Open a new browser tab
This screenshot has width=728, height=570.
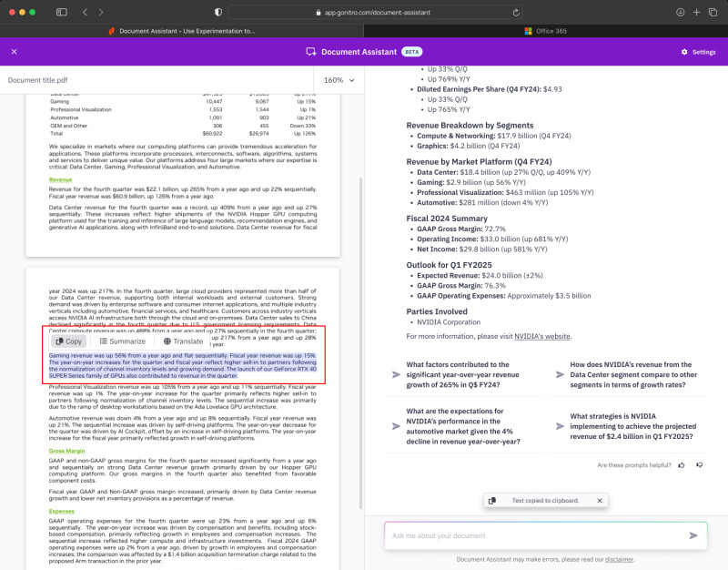[x=696, y=12]
